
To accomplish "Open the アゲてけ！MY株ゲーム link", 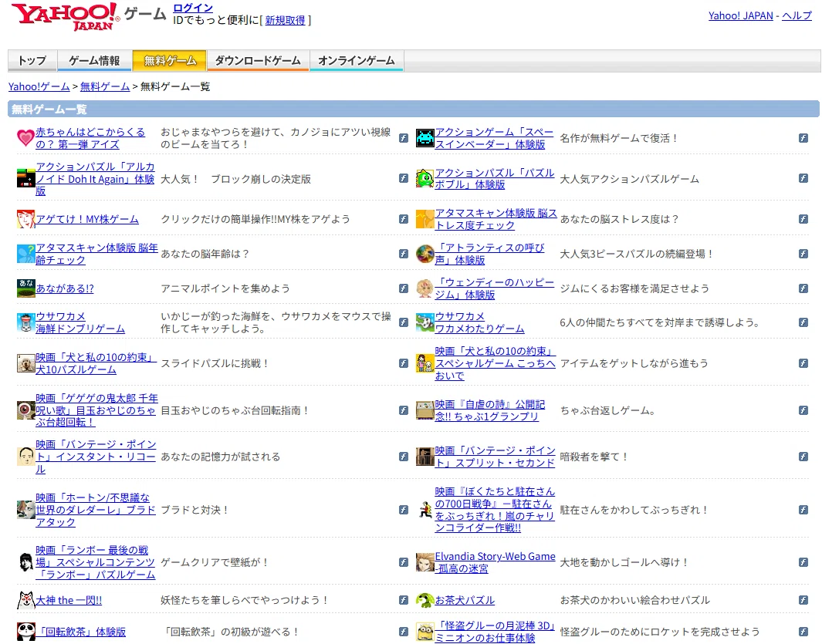I will [x=87, y=219].
